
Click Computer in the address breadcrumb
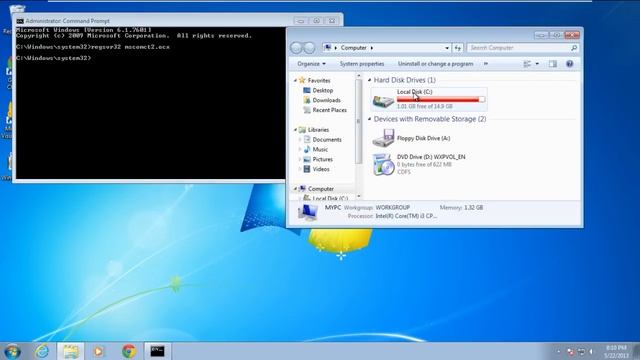coord(353,48)
